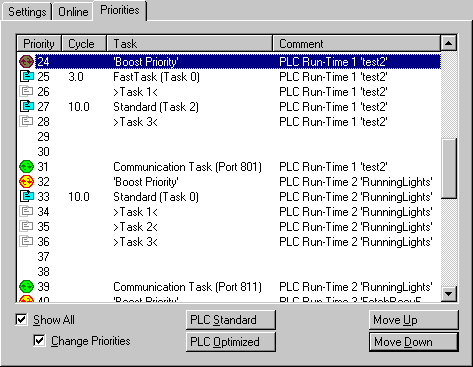The width and height of the screenshot is (473, 367).
Task: Click the PLC Standard button
Action: pyautogui.click(x=231, y=320)
